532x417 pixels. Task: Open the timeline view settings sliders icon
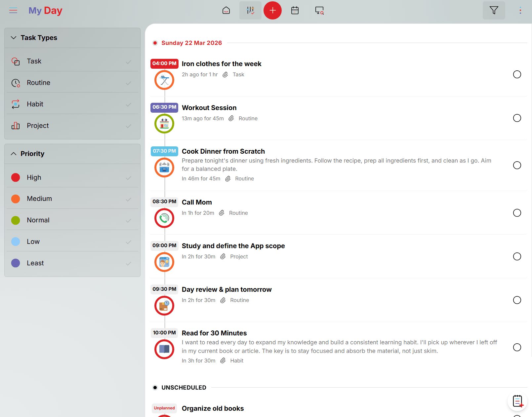click(250, 10)
